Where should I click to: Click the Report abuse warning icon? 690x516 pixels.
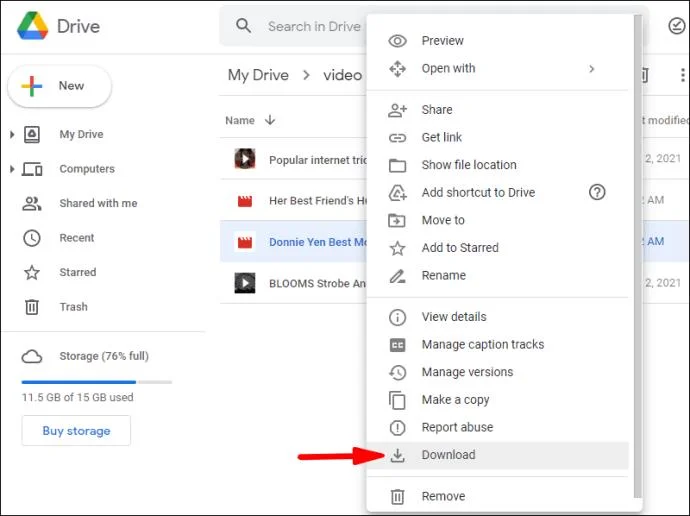(397, 428)
